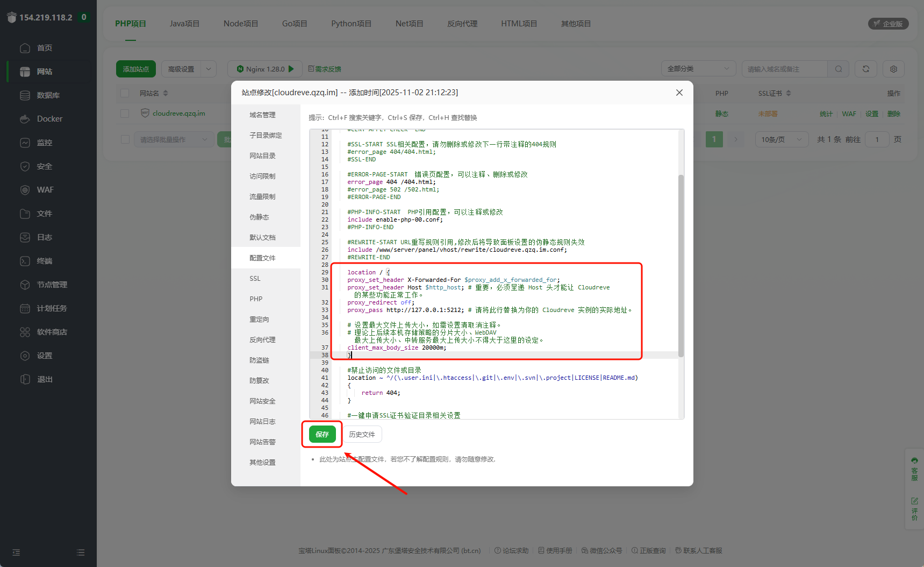Click the config editor vertical scrollbar

click(x=681, y=266)
